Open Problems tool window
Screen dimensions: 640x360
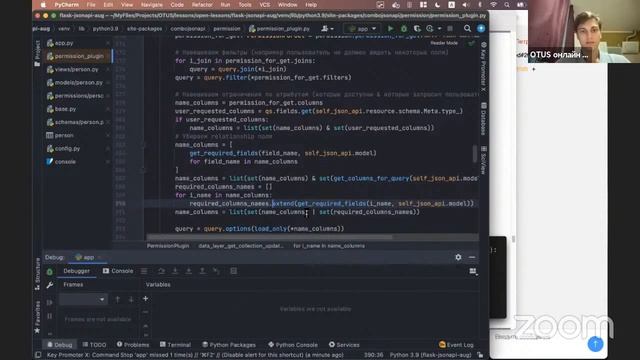[x=133, y=345]
